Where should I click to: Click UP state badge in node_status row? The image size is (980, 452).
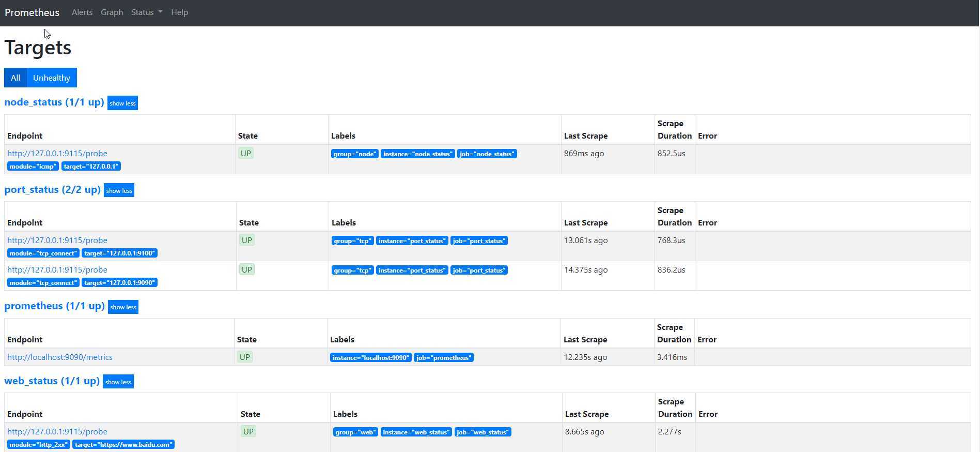246,153
